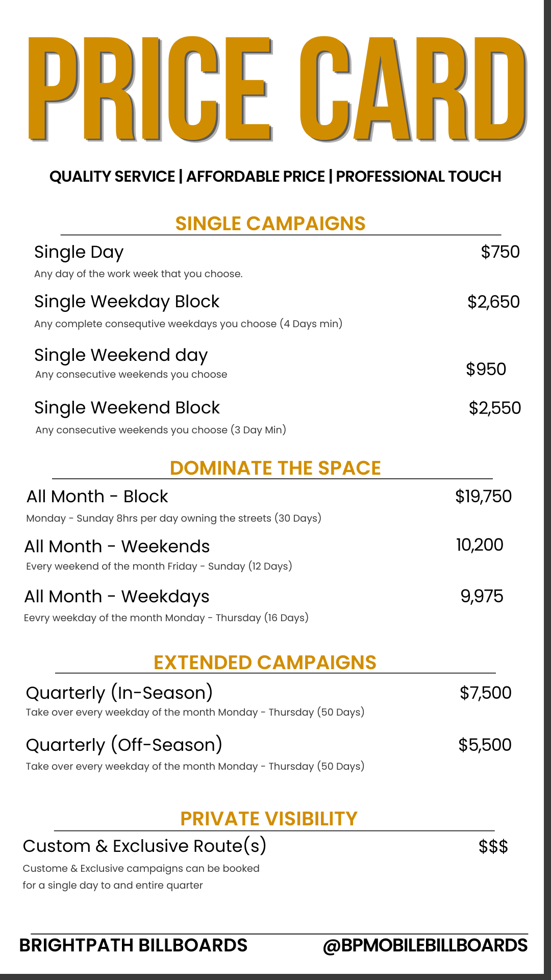Select the Single Weekend Block item
Image resolution: width=551 pixels, height=980 pixels.
[x=127, y=408]
